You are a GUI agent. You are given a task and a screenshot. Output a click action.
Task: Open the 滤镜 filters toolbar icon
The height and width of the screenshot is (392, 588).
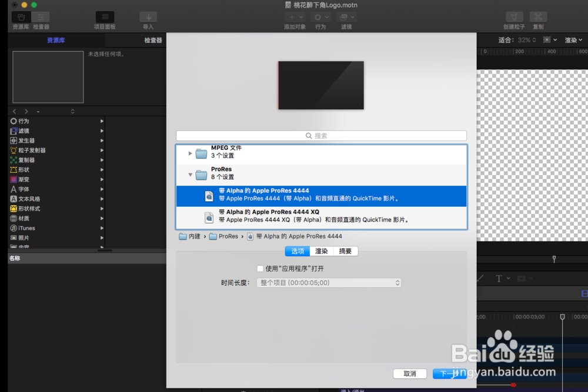point(346,17)
